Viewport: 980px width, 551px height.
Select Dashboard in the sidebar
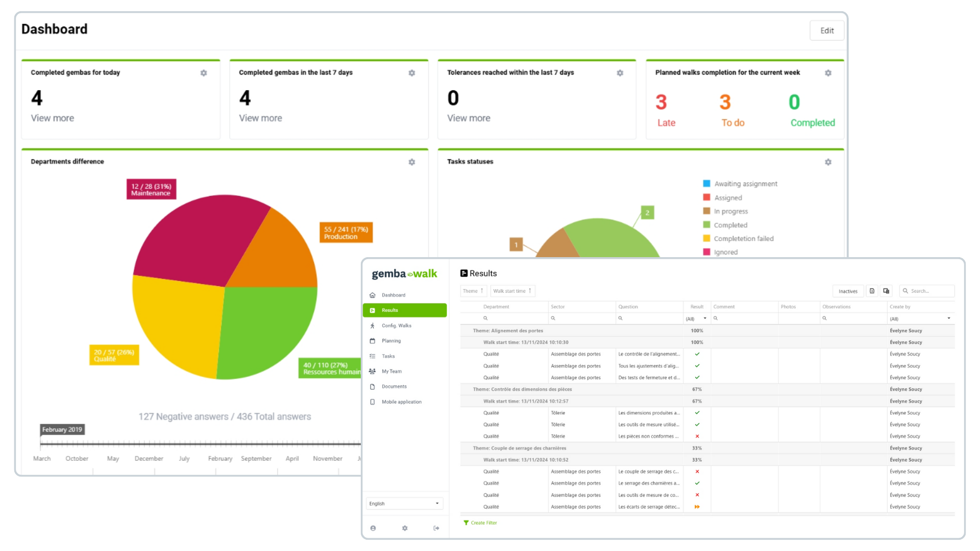tap(394, 295)
